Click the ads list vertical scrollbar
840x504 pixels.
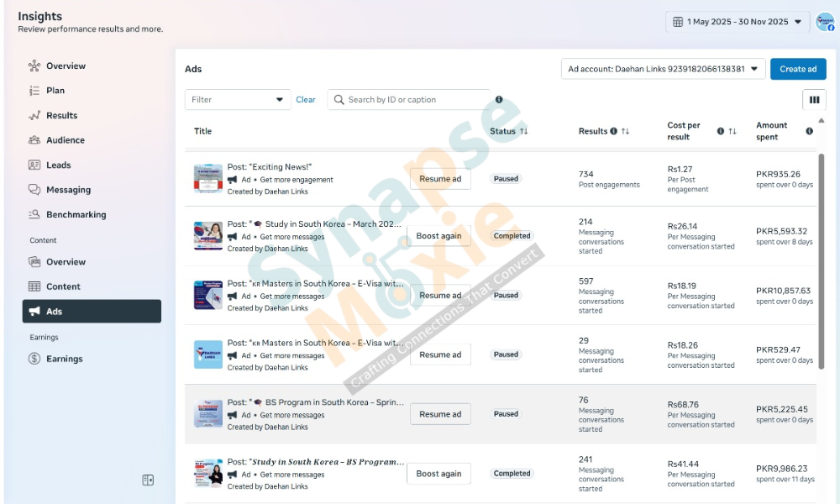tap(821, 252)
